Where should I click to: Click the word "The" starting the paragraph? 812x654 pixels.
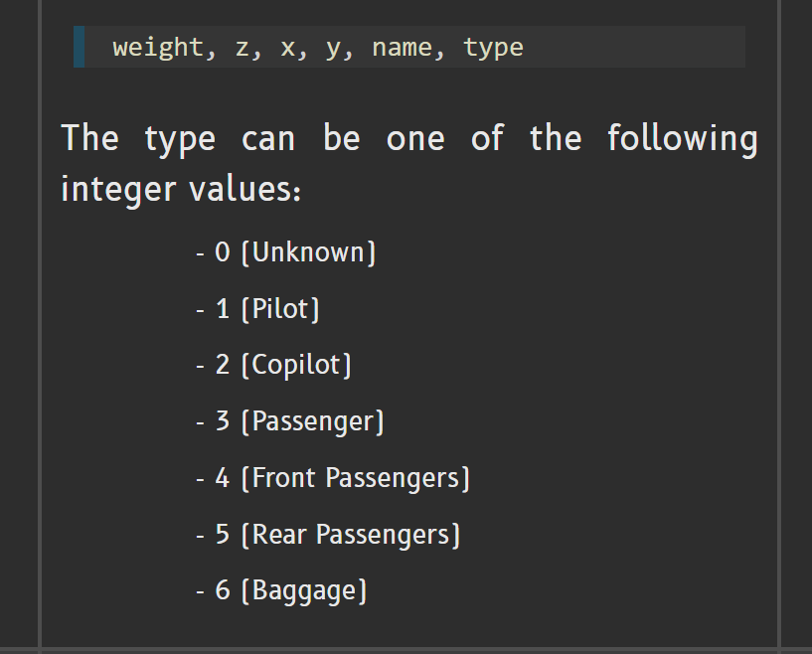(89, 138)
